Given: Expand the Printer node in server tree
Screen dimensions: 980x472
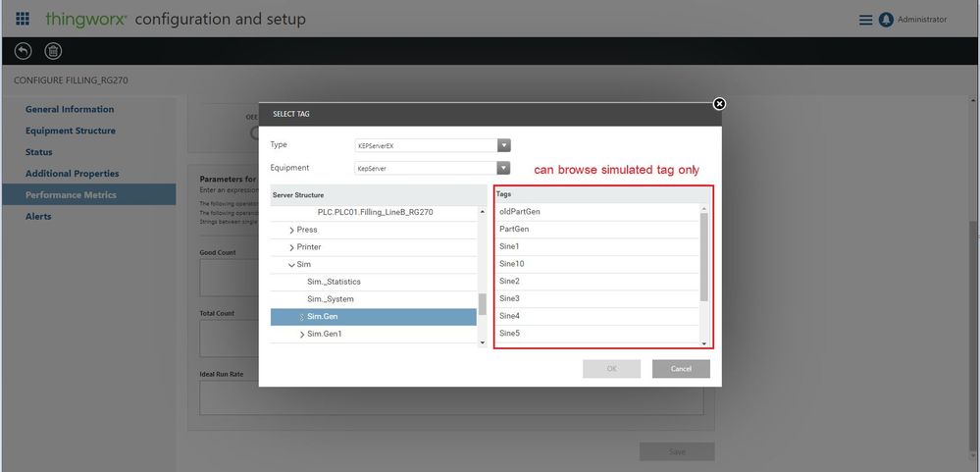Looking at the screenshot, I should [292, 247].
